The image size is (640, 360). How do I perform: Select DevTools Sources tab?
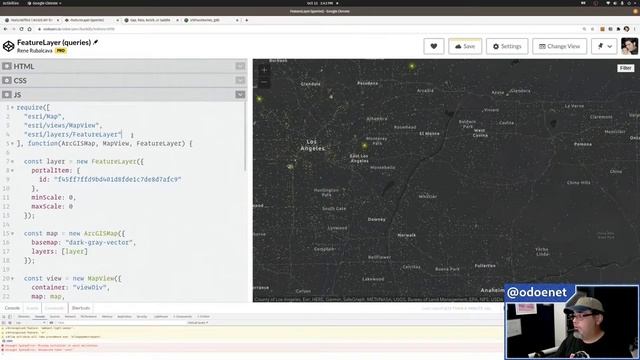tap(55, 317)
